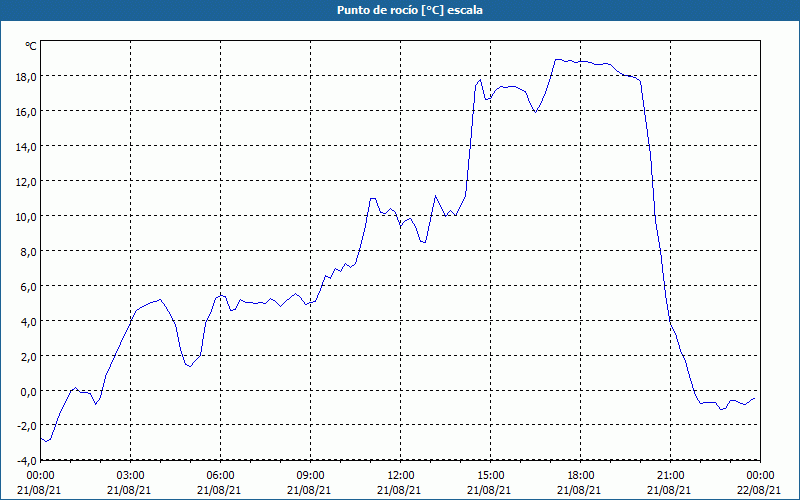
Task: Pick the 8,0 y-axis tick label
Action: tap(28, 252)
